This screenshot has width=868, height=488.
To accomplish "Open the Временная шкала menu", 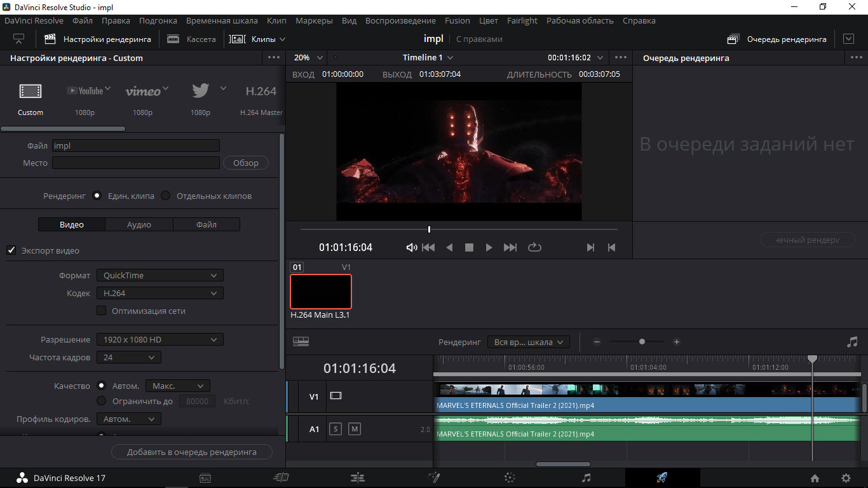I will pyautogui.click(x=222, y=20).
